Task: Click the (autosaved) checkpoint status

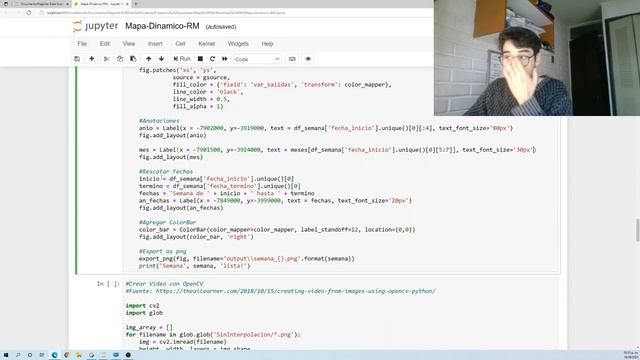Action: point(221,27)
